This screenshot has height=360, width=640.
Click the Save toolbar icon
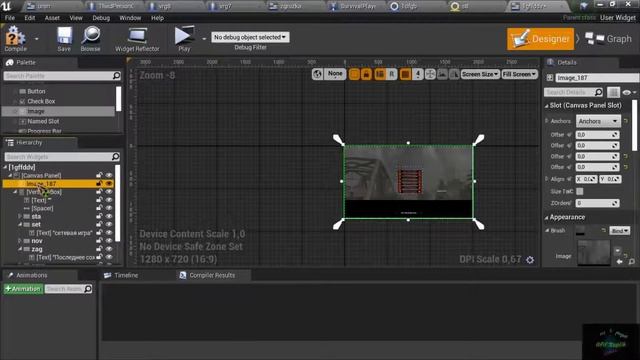tap(64, 39)
